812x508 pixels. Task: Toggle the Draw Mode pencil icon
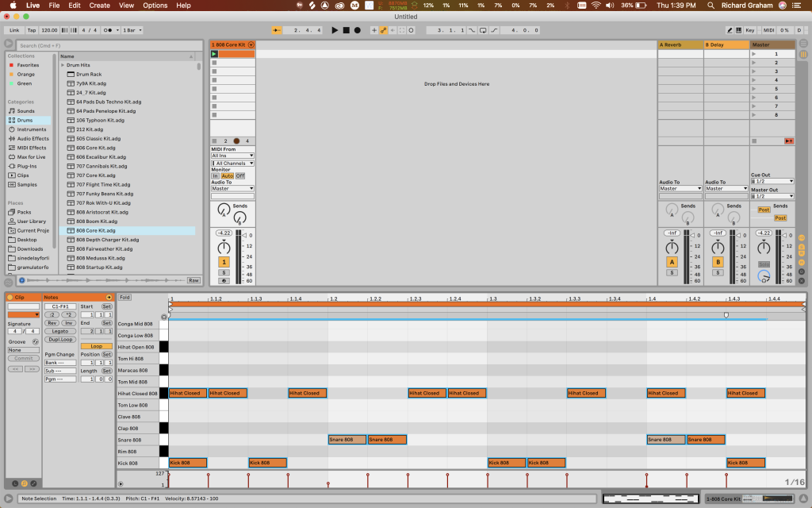[730, 30]
